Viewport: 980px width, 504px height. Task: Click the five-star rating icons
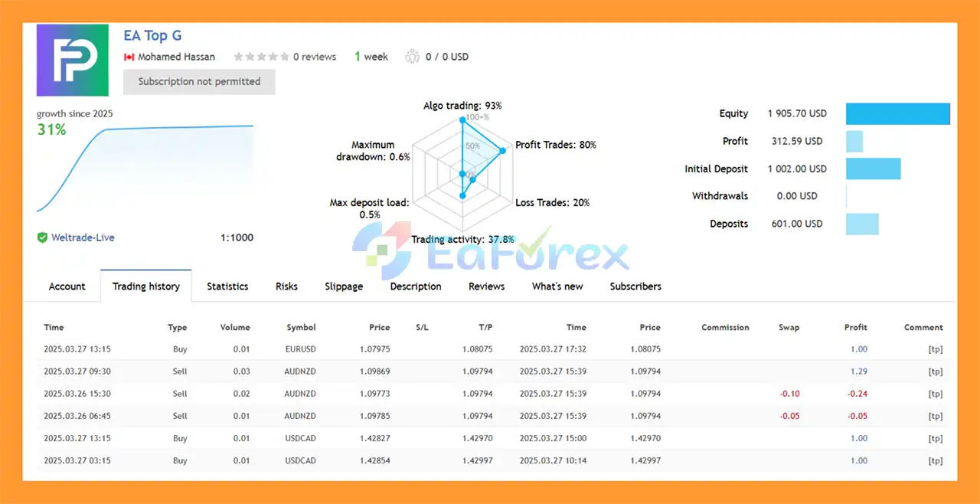261,57
